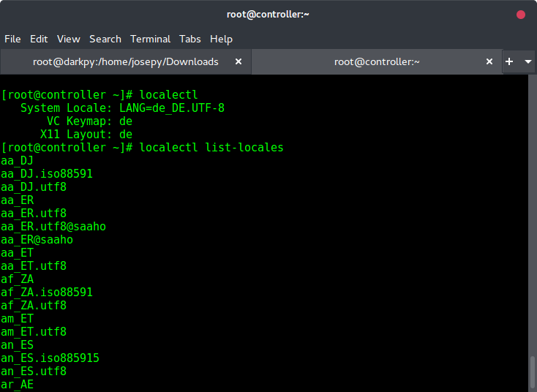Screen dimensions: 537x392
Task: Close the terminal window with red button
Action: [521, 15]
